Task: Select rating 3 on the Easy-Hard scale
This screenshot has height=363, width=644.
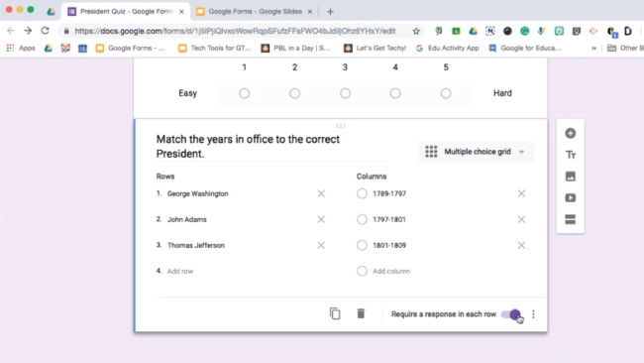Action: pos(345,93)
